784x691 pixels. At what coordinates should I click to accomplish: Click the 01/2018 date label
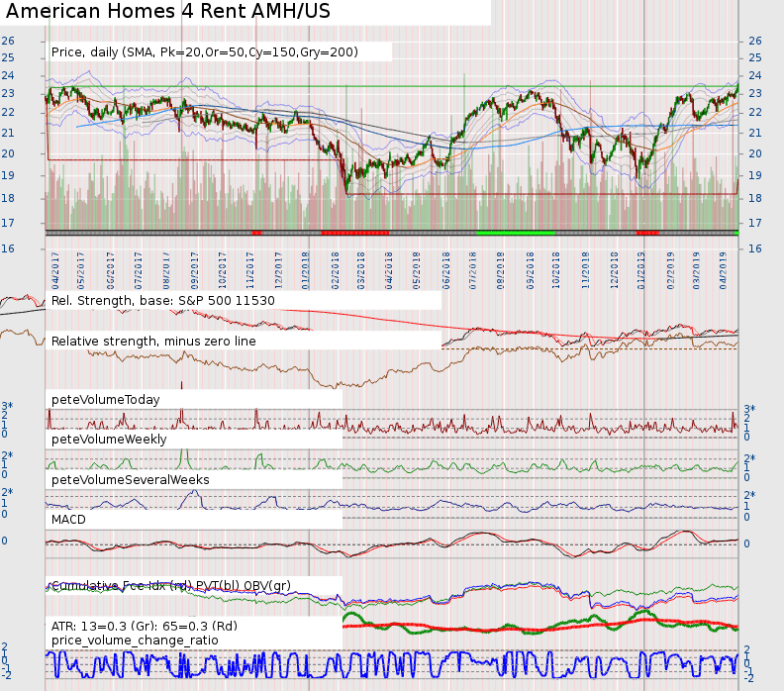click(x=305, y=270)
